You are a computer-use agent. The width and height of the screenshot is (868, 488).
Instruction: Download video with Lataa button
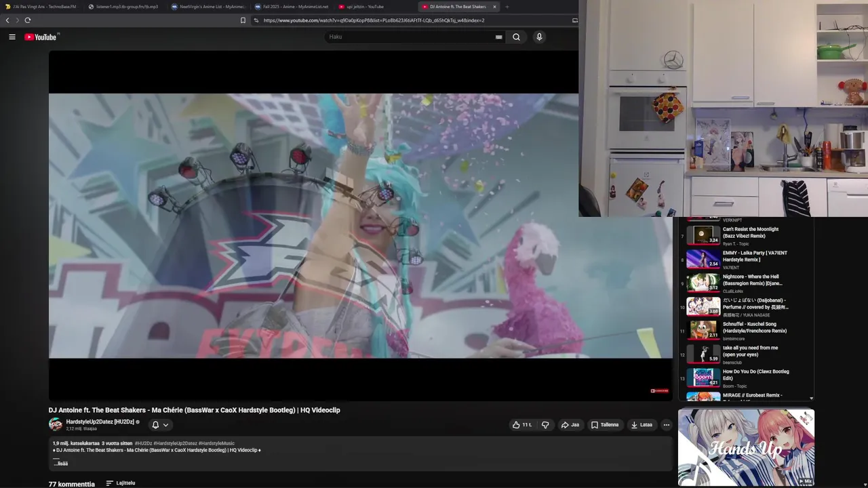coord(642,425)
